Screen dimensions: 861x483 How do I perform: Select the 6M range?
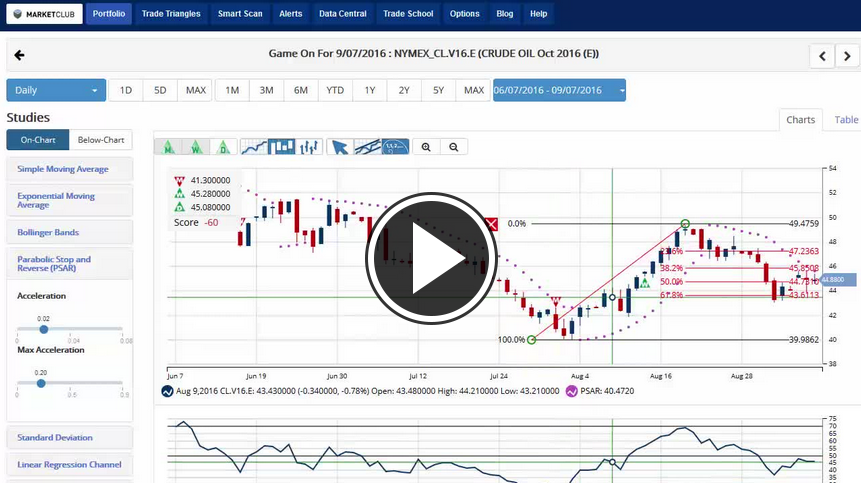(x=300, y=90)
